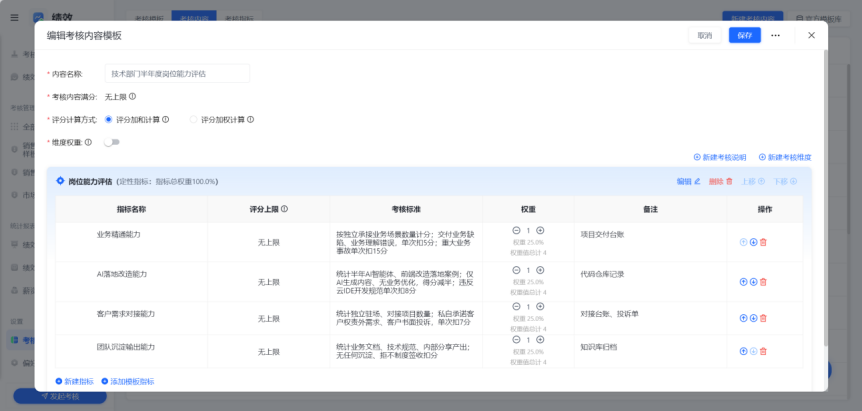
Task: Increase weight of AI落地改造能力
Action: pyautogui.click(x=540, y=270)
